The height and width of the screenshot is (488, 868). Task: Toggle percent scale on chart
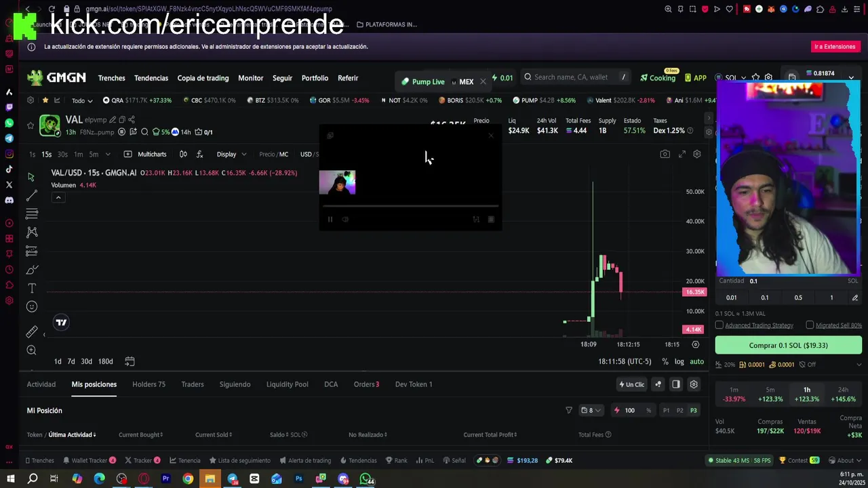coord(665,361)
